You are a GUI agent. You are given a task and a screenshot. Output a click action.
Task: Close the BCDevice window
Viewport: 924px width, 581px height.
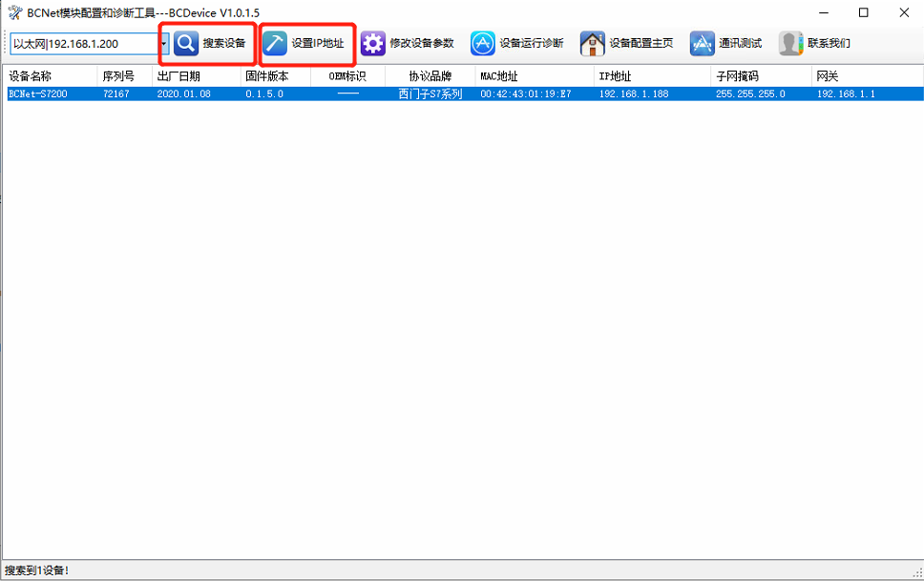[904, 12]
